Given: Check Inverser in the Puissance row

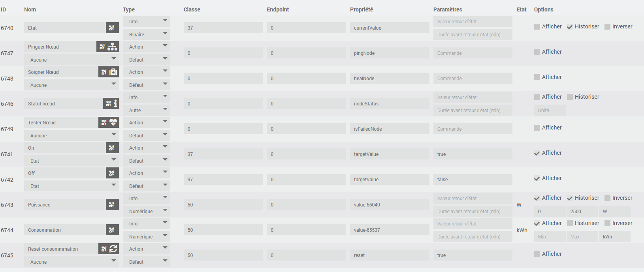Looking at the screenshot, I should 607,198.
